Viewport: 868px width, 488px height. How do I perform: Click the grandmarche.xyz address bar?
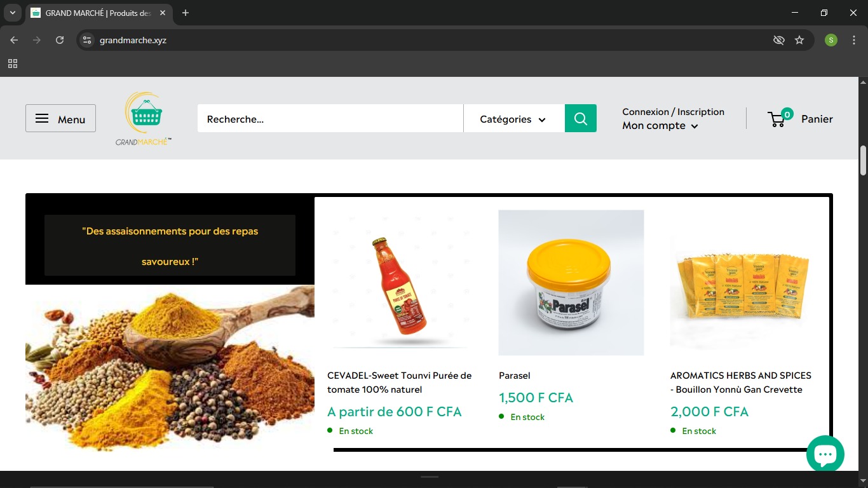point(426,40)
